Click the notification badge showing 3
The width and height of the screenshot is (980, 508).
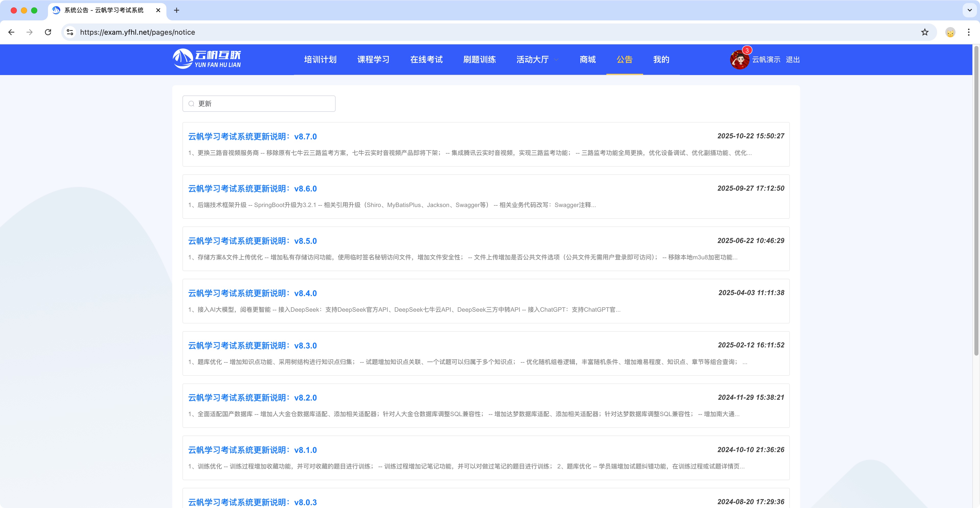[747, 50]
